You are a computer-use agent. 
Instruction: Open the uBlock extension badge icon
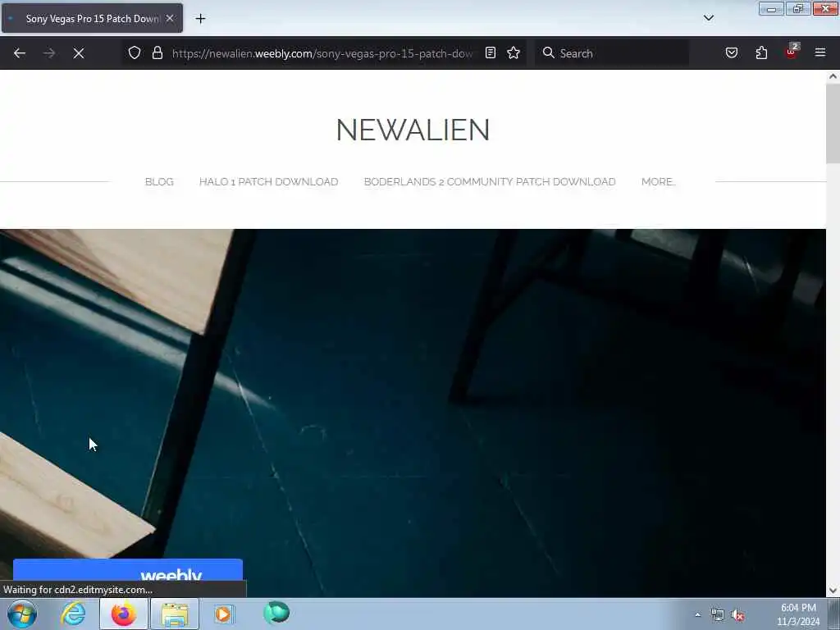click(792, 52)
